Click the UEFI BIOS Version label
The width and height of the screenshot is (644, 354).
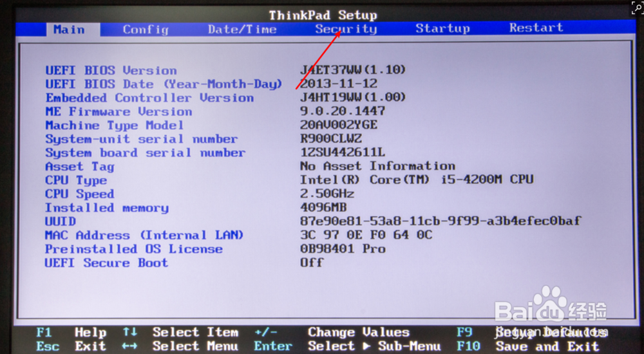point(111,70)
